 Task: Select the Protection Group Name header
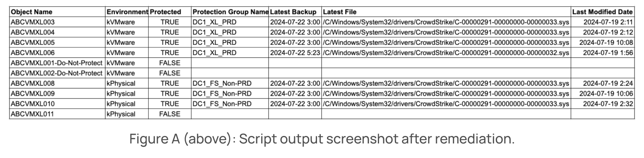(x=230, y=12)
